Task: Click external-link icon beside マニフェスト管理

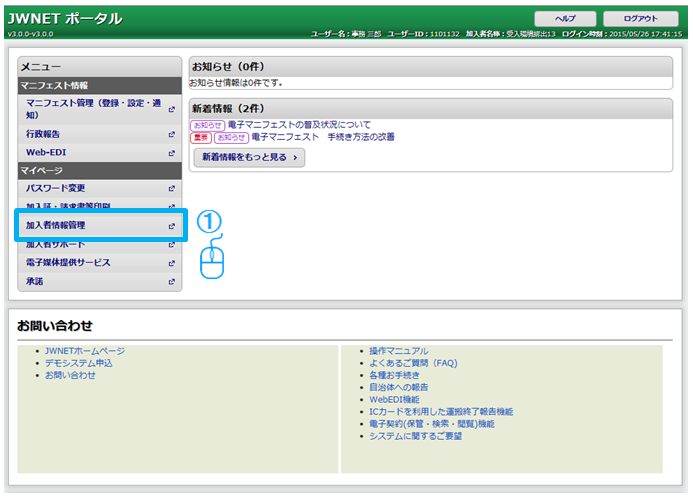Action: tap(171, 109)
